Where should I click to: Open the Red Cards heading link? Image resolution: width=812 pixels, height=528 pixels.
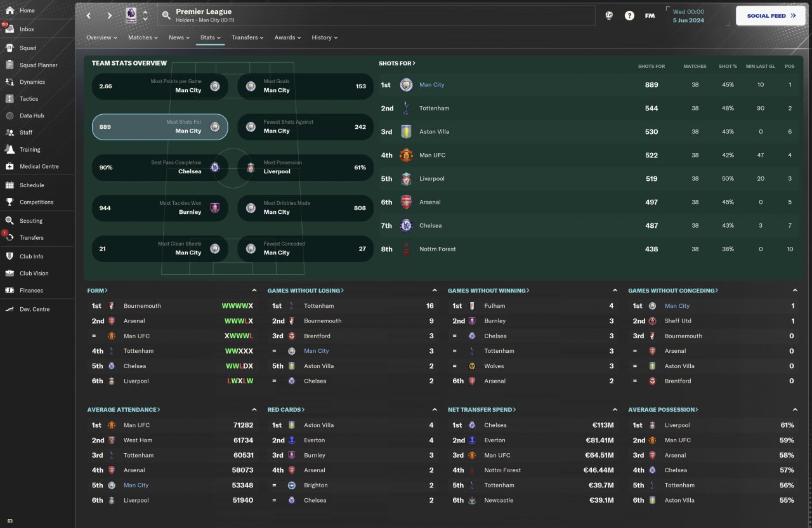(x=286, y=410)
